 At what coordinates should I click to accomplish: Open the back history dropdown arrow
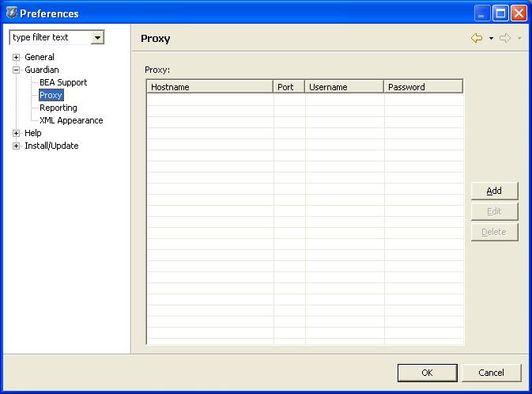point(491,39)
